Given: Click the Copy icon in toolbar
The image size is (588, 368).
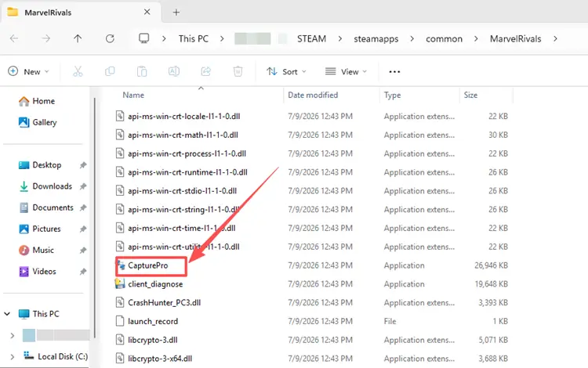Looking at the screenshot, I should (x=110, y=71).
